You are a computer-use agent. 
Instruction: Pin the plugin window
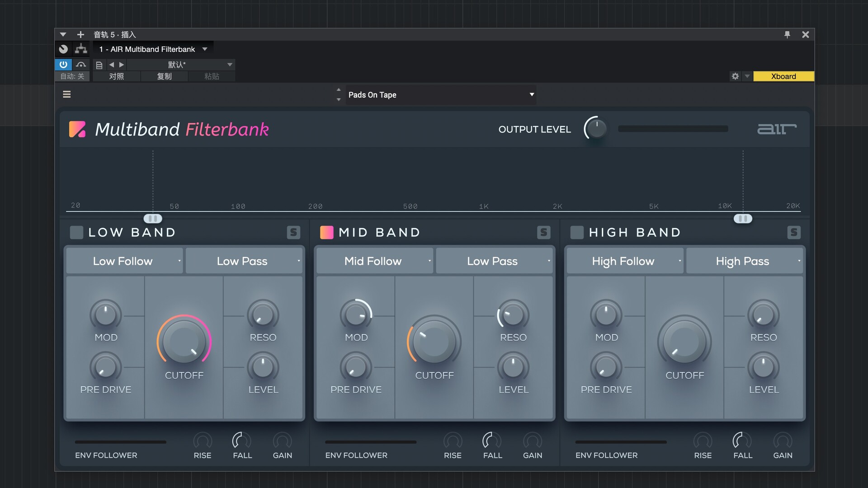(787, 35)
